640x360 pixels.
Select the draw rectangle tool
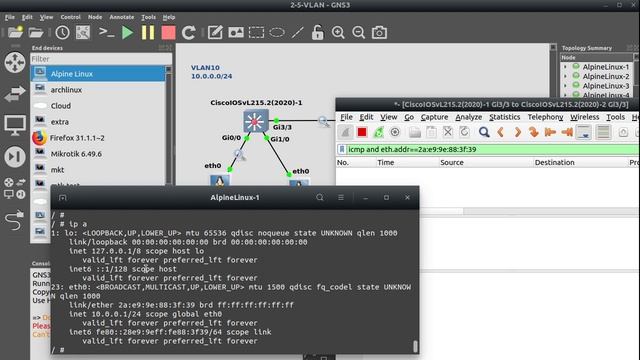point(256,32)
